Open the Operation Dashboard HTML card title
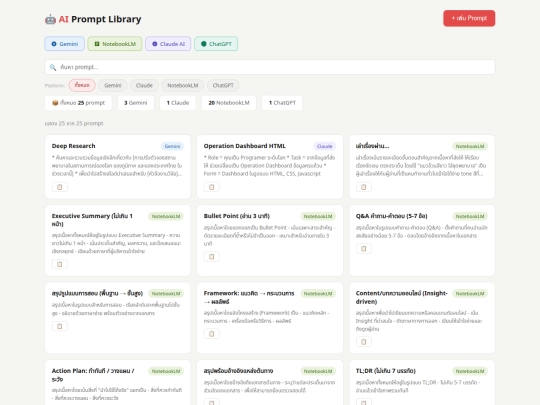The height and width of the screenshot is (405, 540). click(245, 146)
